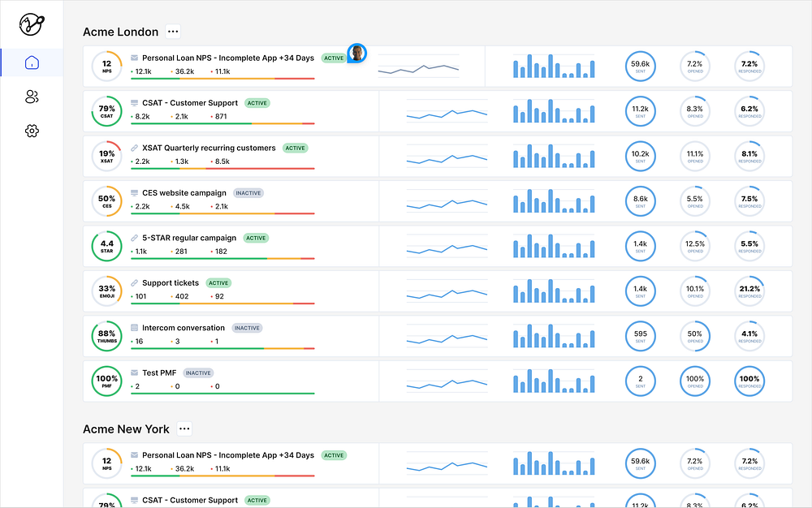This screenshot has height=508, width=812.
Task: Click the ACTIVE badge on 5-STAR regular campaign
Action: coord(256,238)
